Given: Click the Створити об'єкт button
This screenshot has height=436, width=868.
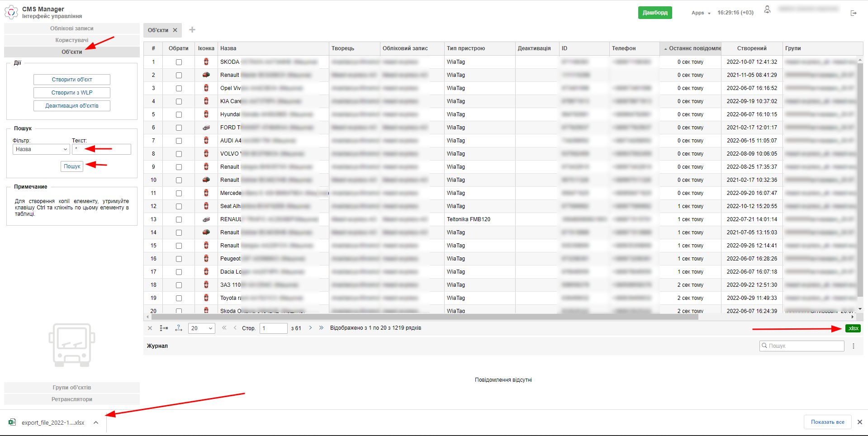Looking at the screenshot, I should 72,80.
